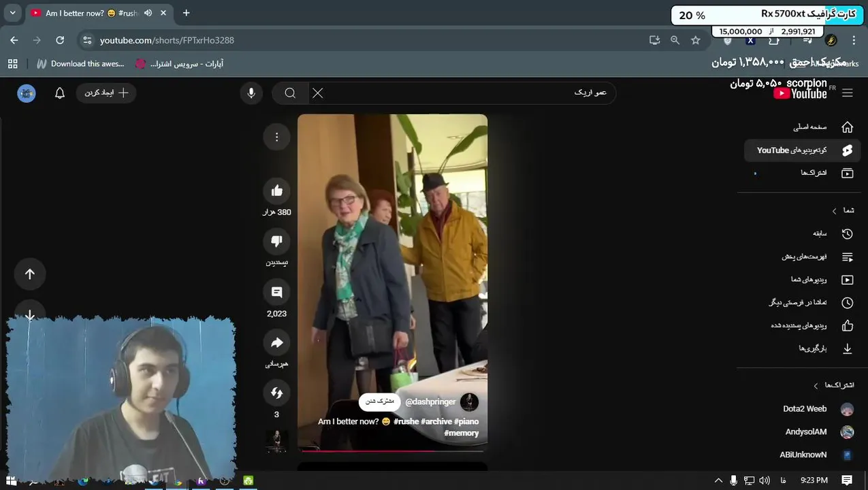Screen dimensions: 868x490
Task: Open a new browser tab
Action: coord(186,13)
